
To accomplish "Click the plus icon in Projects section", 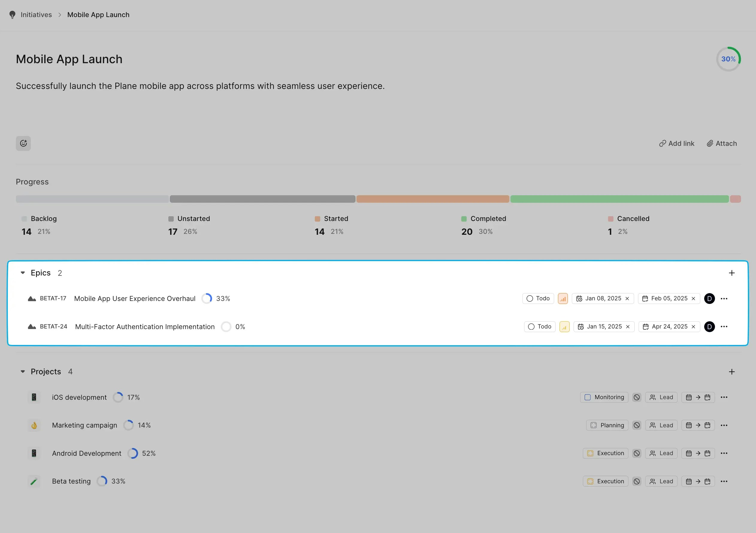I will 732,372.
